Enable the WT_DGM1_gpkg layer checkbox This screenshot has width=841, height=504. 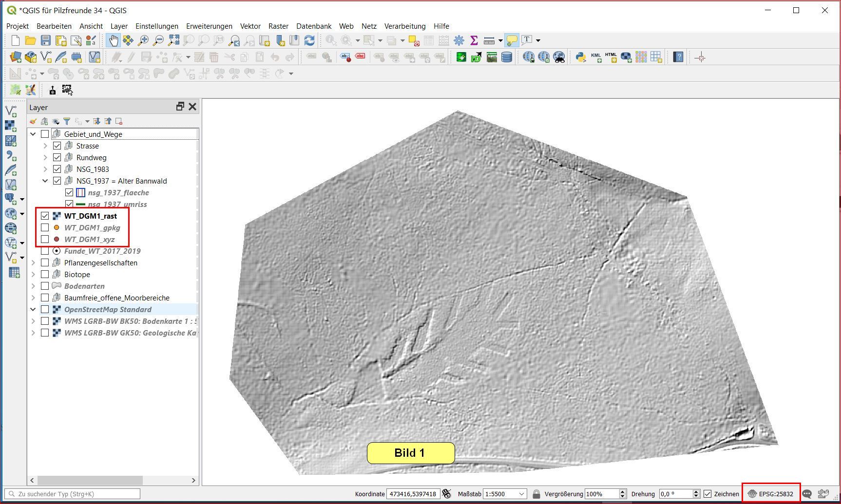pos(45,227)
